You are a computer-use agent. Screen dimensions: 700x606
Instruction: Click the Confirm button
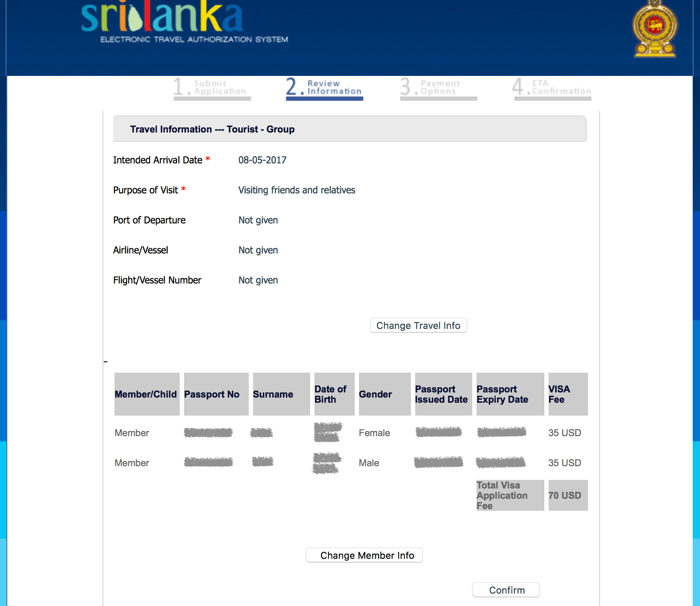tap(506, 590)
